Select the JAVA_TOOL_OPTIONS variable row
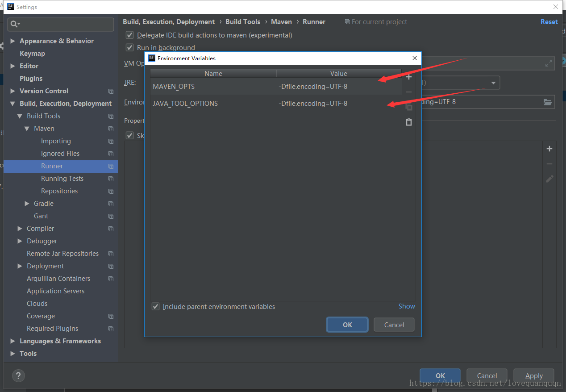This screenshot has height=392, width=566. (x=276, y=104)
